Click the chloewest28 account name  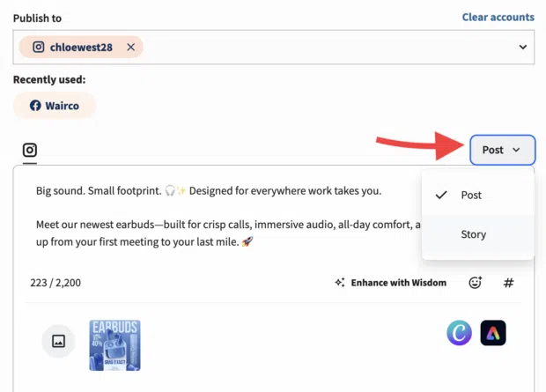coord(81,47)
